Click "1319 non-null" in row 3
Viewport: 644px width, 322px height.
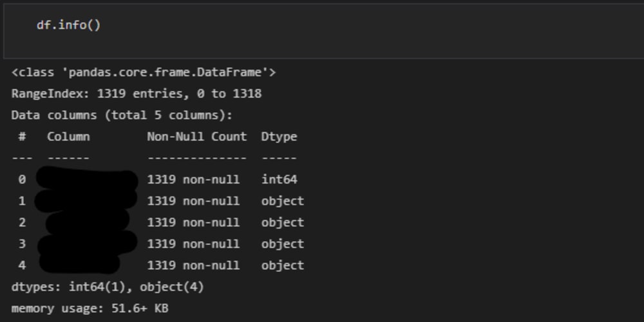point(193,243)
